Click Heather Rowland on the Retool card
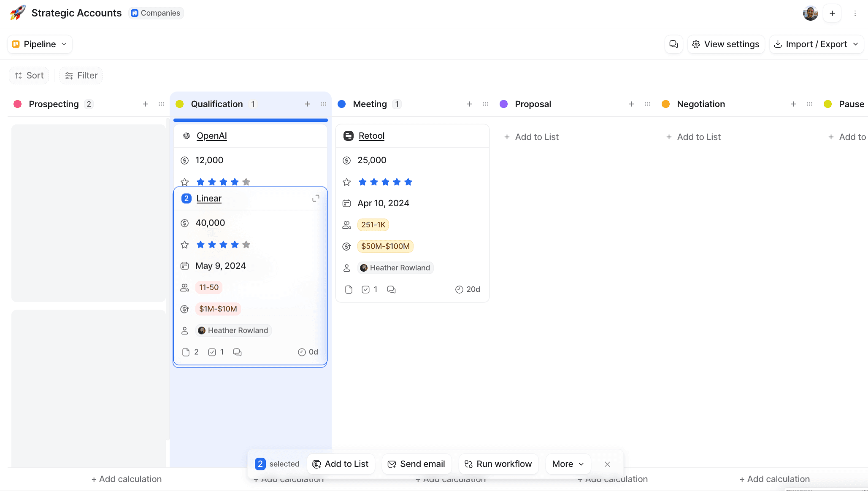Screen dimensions: 868x491 click(x=395, y=268)
